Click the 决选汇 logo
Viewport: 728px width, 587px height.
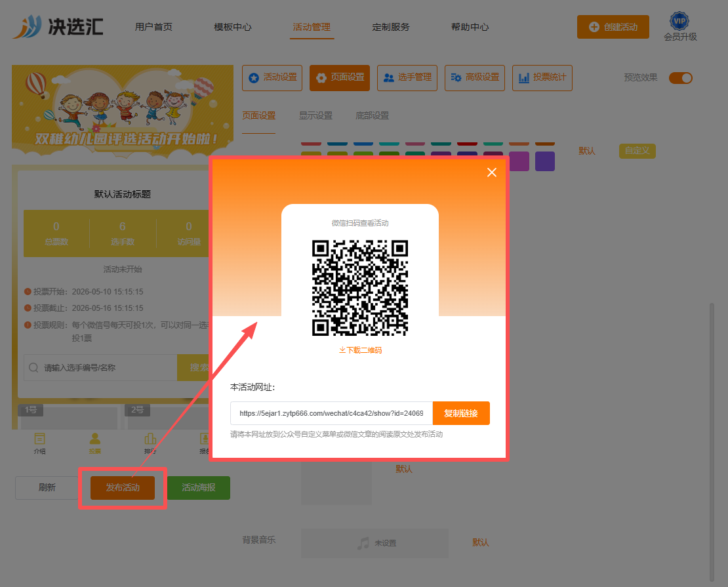[x=58, y=26]
